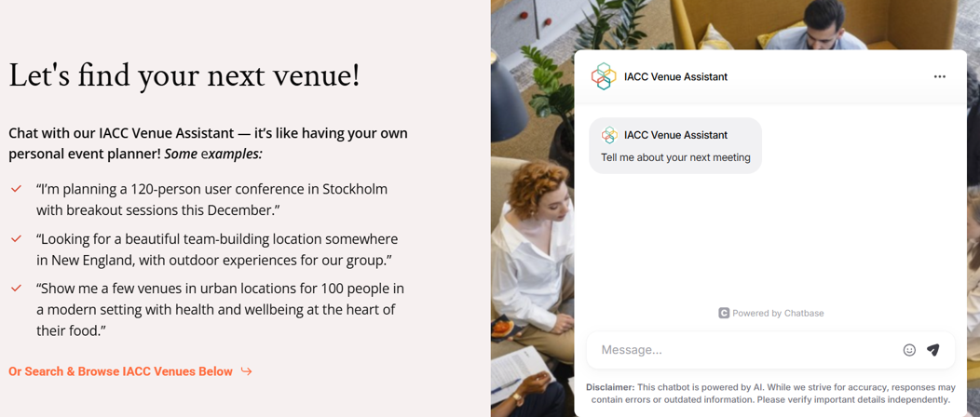Click the checkmark beside urban venues example
This screenshot has width=980, height=417.
[x=16, y=289]
